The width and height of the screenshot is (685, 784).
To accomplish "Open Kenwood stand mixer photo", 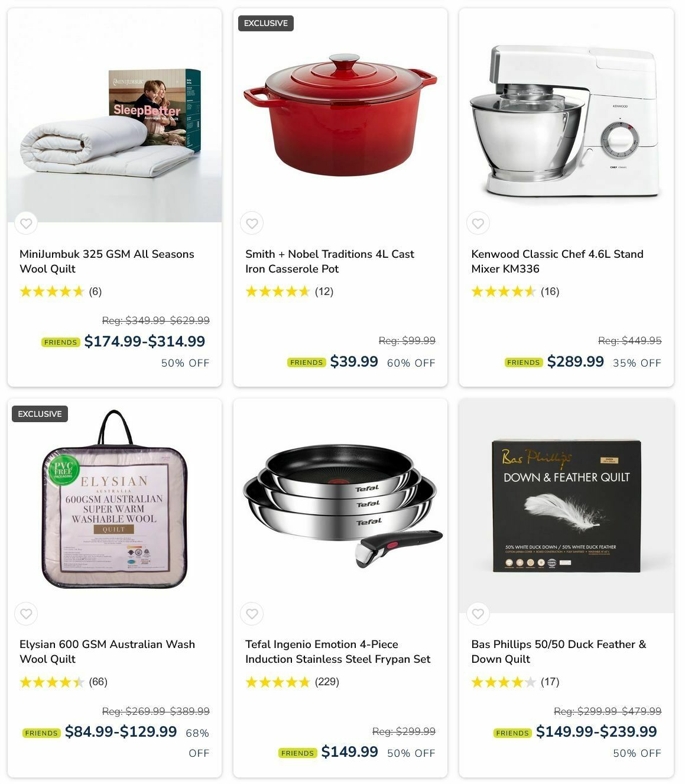I will pyautogui.click(x=566, y=115).
